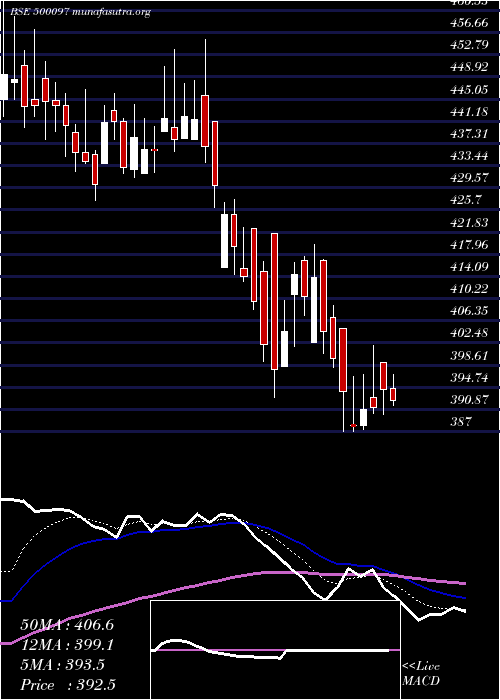Select the 429.57 price axis label
Viewport: 500px width, 700px height.
(x=468, y=178)
